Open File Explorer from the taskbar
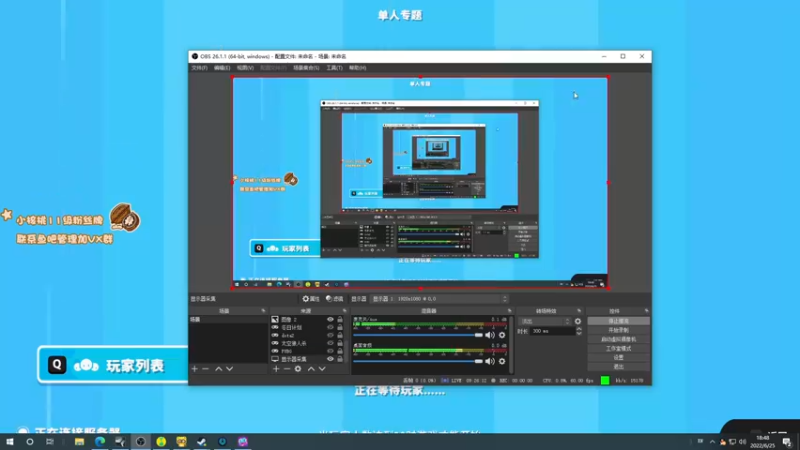This screenshot has width=800, height=450. [x=79, y=441]
